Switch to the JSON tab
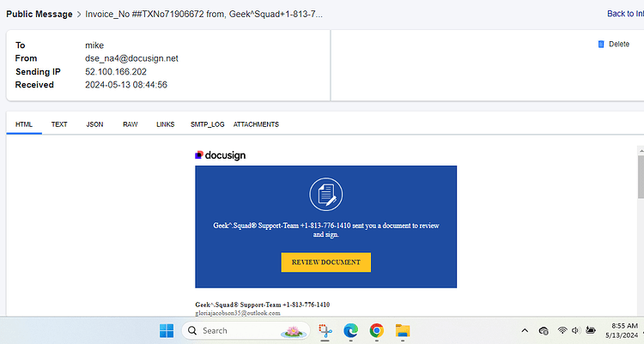 [94, 124]
